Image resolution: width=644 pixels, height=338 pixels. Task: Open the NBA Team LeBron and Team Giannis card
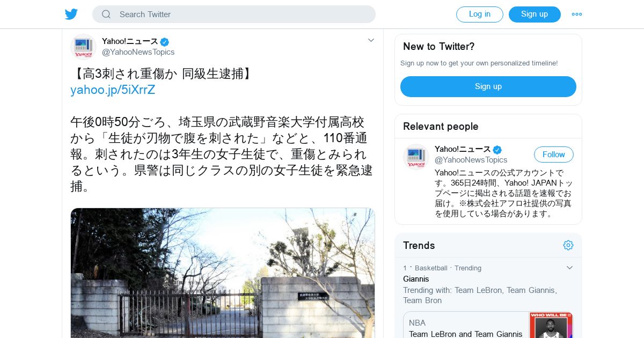point(488,325)
